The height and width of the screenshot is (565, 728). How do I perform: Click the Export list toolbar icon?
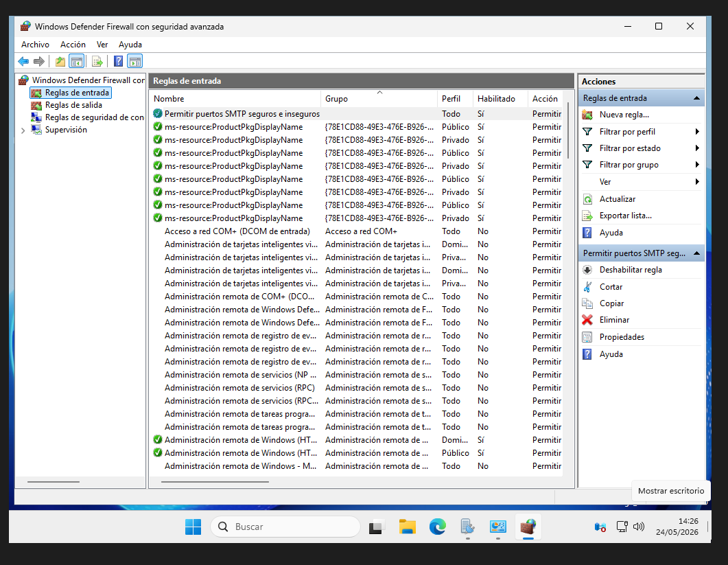tap(97, 61)
